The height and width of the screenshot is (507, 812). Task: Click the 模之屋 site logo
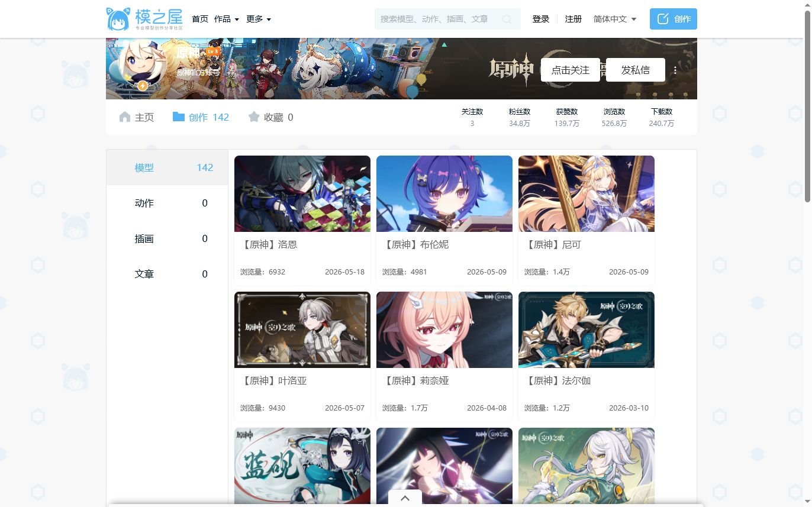pyautogui.click(x=144, y=19)
